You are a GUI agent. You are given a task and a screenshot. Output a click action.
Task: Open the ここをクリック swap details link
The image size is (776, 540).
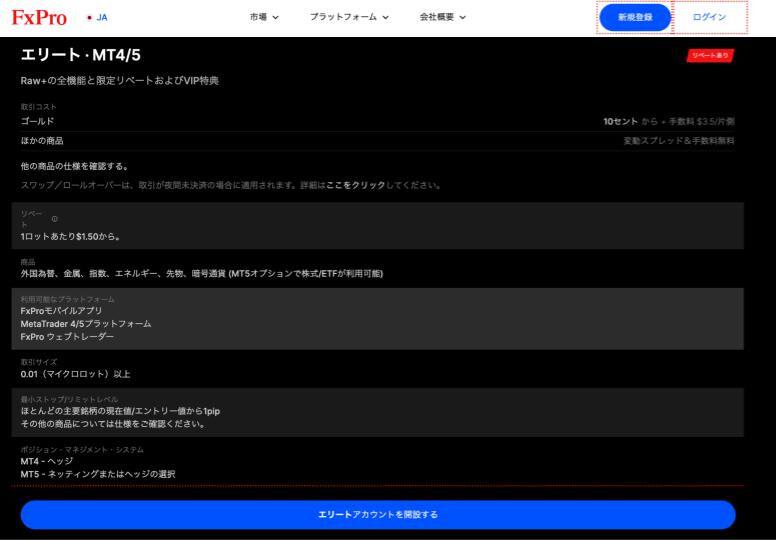click(355, 185)
